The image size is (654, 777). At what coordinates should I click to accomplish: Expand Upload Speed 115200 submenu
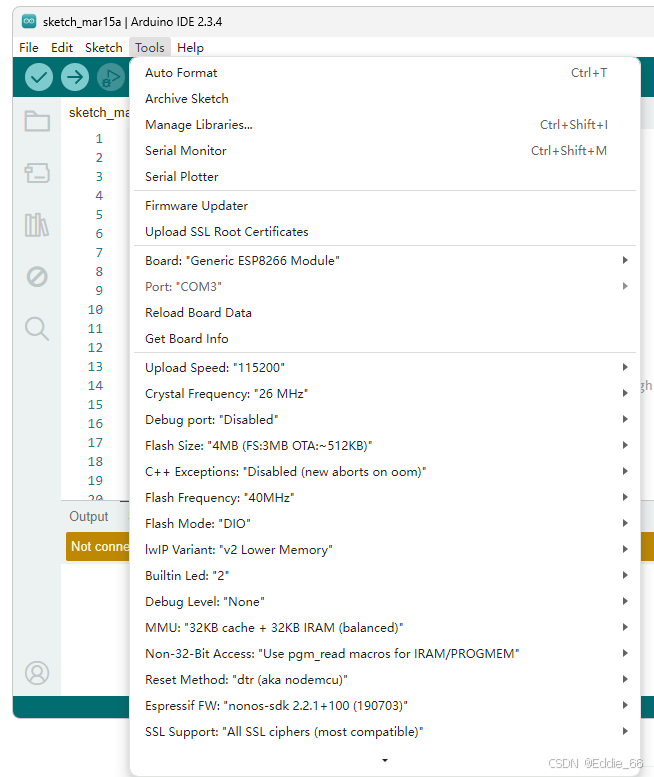coord(385,368)
